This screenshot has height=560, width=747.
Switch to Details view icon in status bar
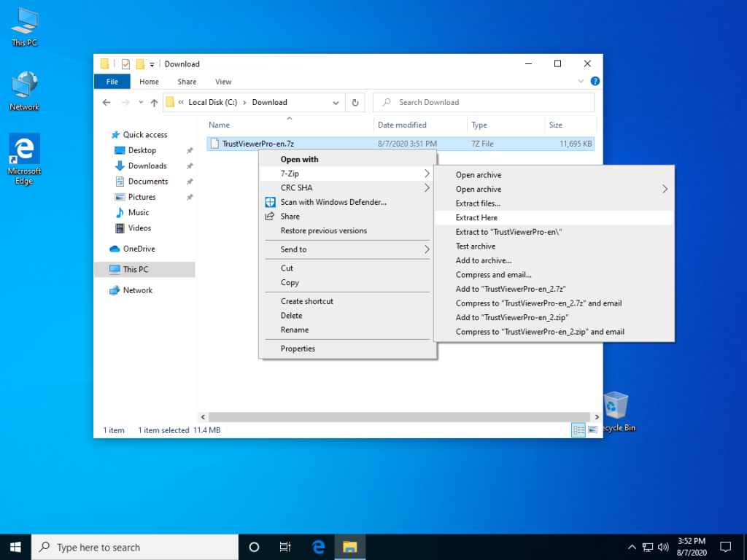578,429
